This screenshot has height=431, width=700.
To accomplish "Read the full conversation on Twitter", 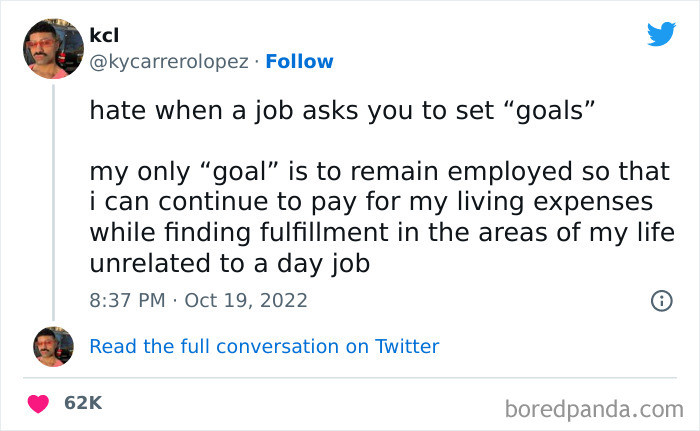I will [x=264, y=347].
